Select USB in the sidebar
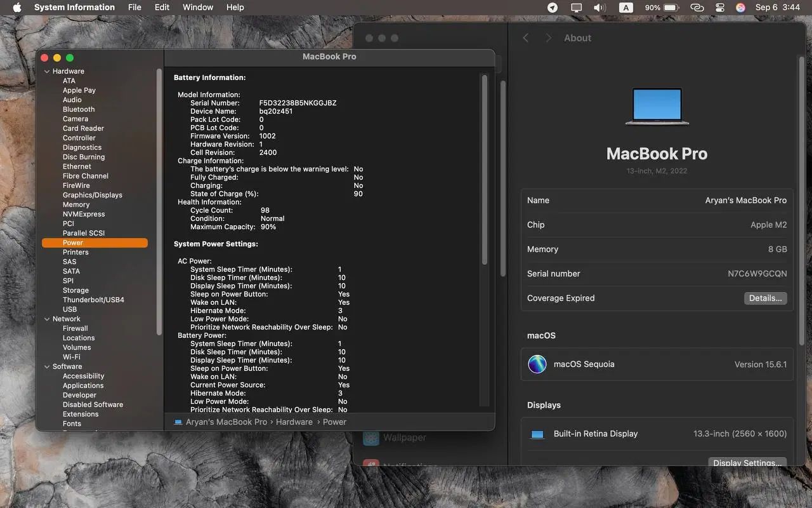The height and width of the screenshot is (508, 812). tap(70, 309)
